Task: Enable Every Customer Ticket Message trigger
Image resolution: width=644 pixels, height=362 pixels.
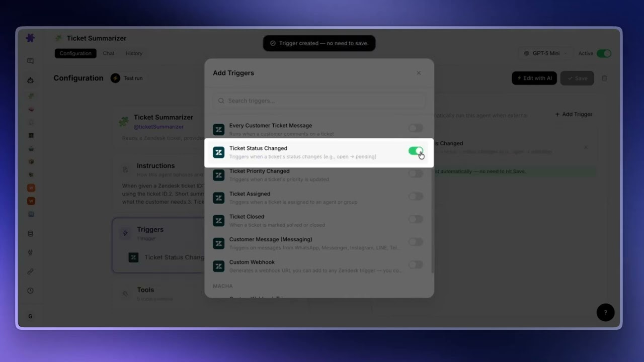Action: (416, 128)
